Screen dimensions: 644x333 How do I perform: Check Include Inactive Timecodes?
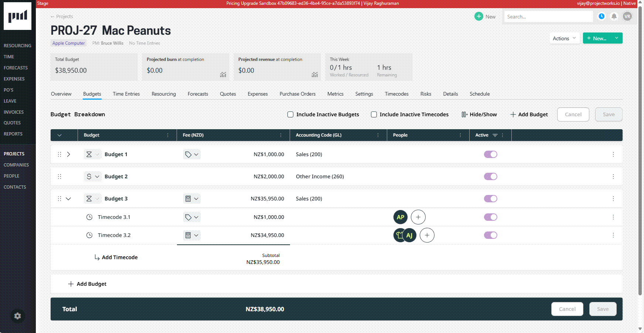374,114
